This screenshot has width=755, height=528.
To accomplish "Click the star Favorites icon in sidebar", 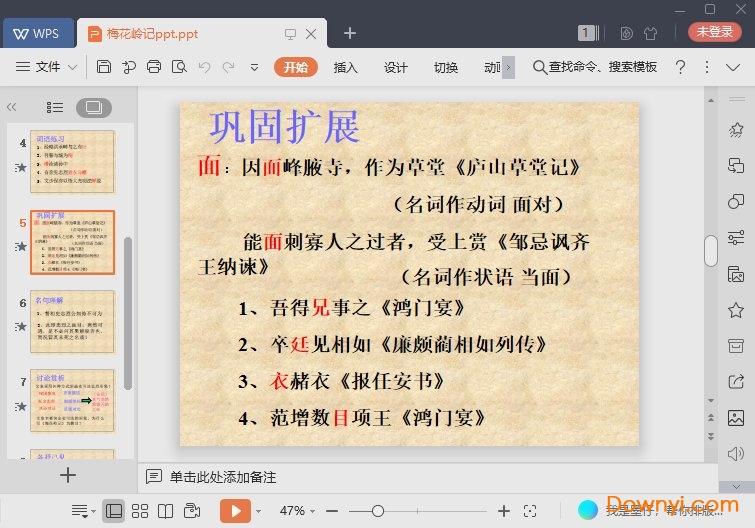I will pos(736,310).
